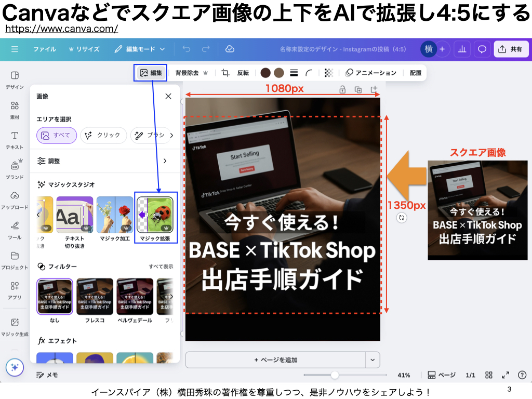
Task: Click ページ view button
Action: (x=442, y=375)
